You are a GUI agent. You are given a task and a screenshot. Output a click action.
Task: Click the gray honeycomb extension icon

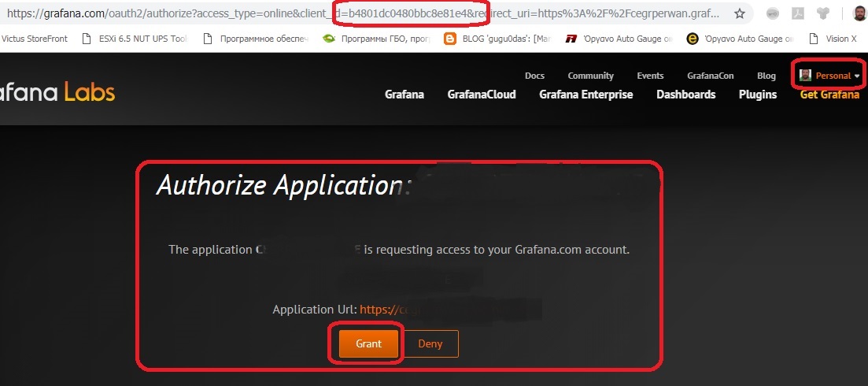[823, 14]
